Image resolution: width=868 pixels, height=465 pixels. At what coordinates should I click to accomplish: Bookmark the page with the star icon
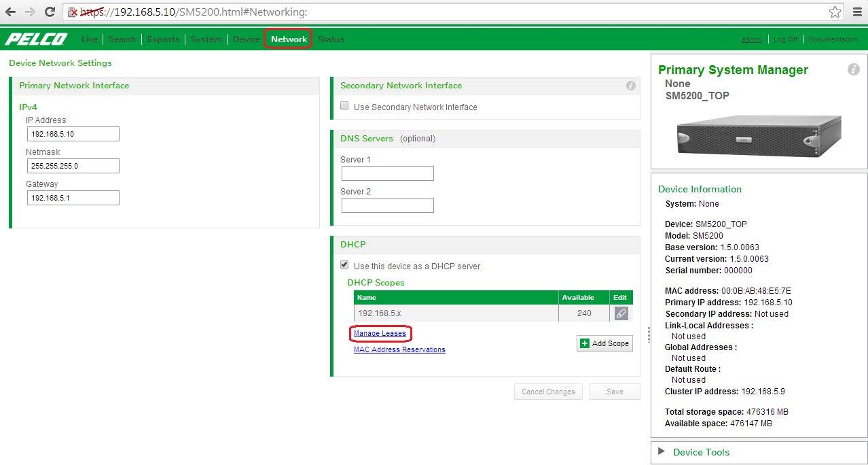(x=835, y=12)
